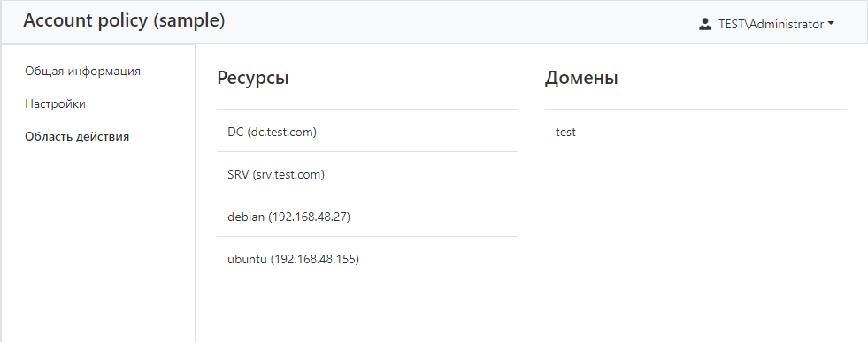Open the Общая информация section
The image size is (868, 342).
82,72
